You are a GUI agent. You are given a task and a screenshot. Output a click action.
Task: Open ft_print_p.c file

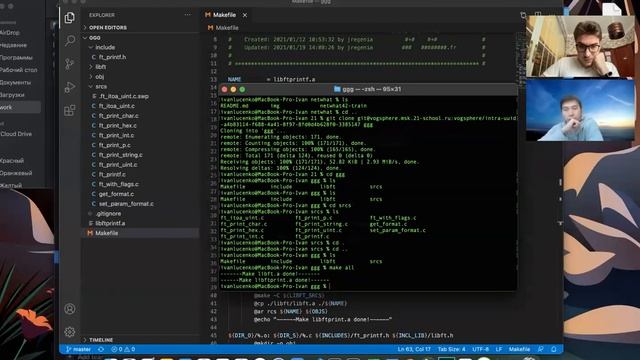pos(114,145)
